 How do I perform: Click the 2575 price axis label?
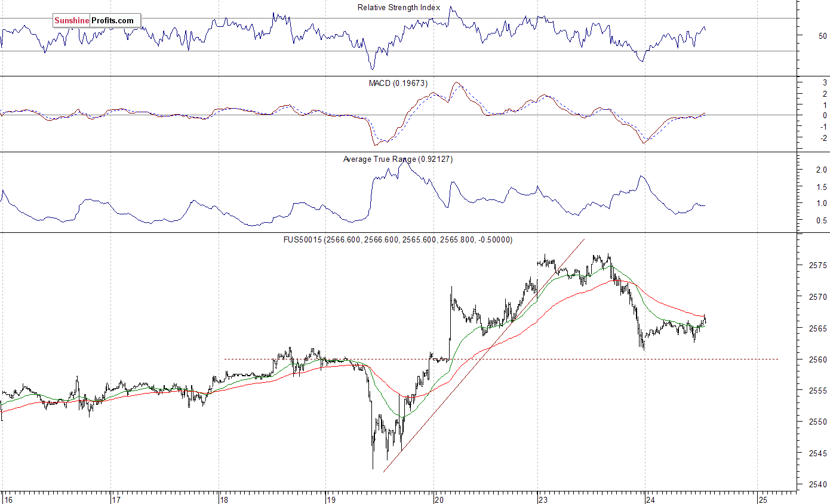(818, 265)
